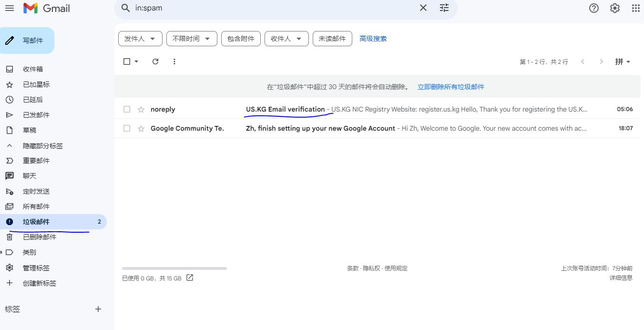Viewport: 644px width, 330px height.
Task: Open the 不限时间 date filter dropdown
Action: pos(192,39)
